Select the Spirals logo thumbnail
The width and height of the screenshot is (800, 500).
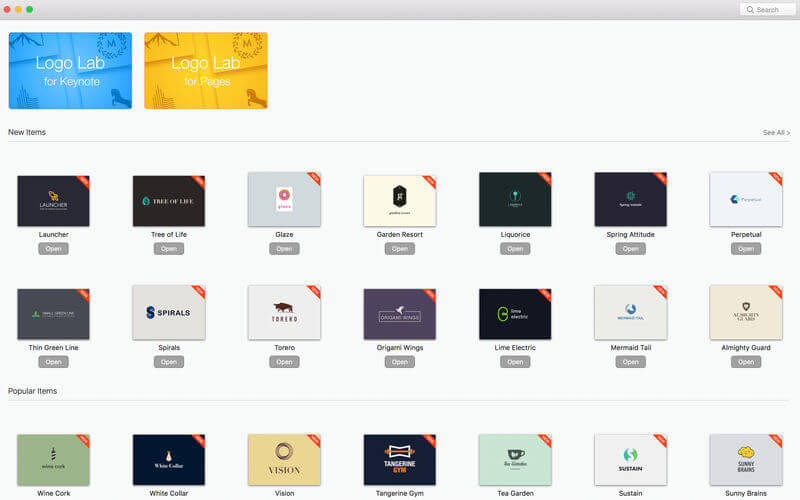pyautogui.click(x=169, y=313)
